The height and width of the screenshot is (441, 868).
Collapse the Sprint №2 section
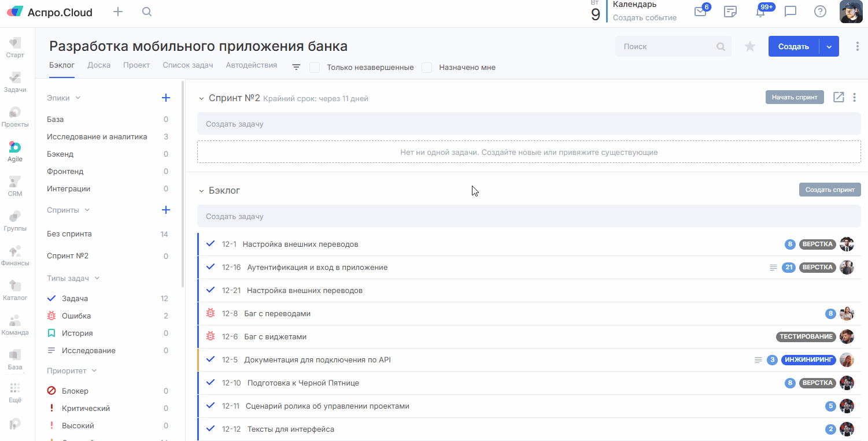(201, 98)
